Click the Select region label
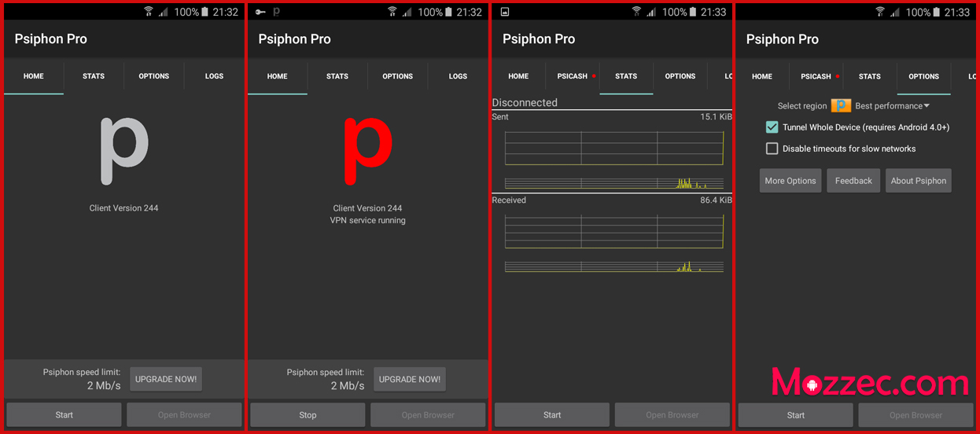Image resolution: width=980 pixels, height=434 pixels. 802,106
